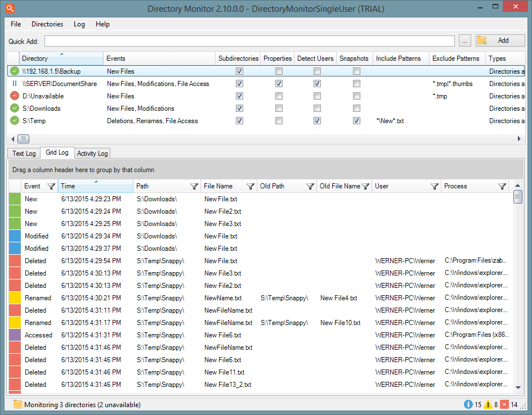
Task: Click the green status icon for S:\Temp
Action: 15,120
